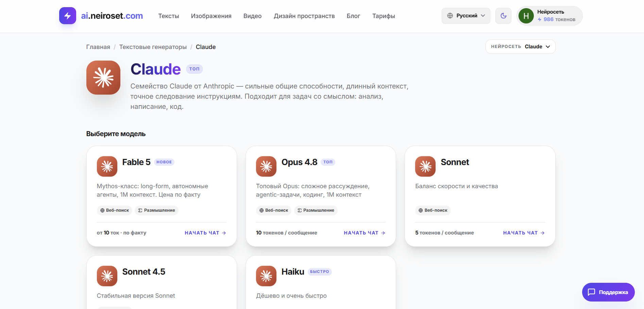Click the Sonnet 4.5 model title
644x309 pixels.
(144, 272)
